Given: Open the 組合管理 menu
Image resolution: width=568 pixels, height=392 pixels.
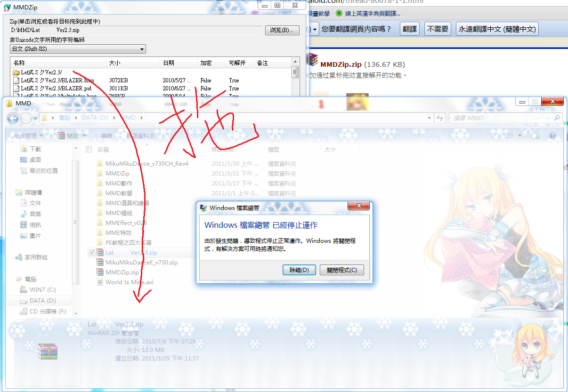Looking at the screenshot, I should pos(29,136).
